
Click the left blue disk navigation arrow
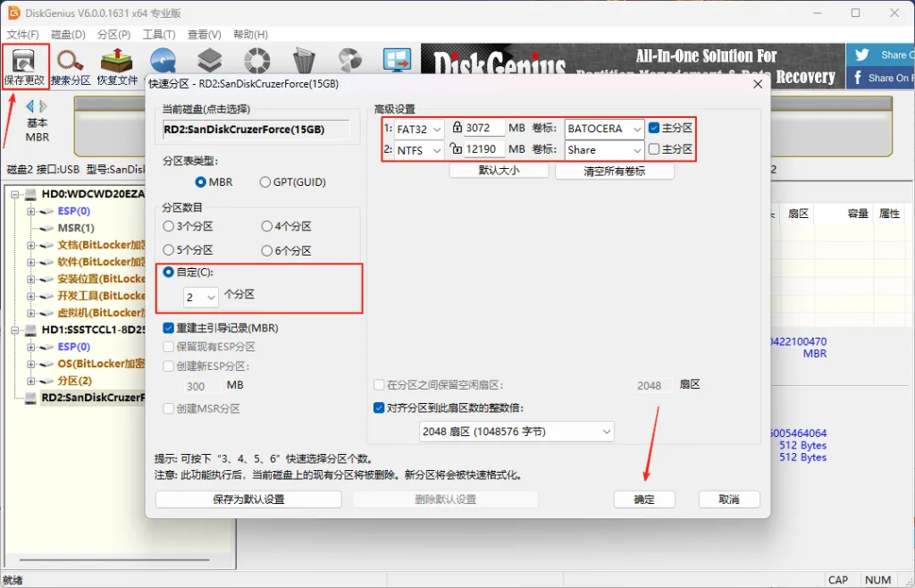29,106
